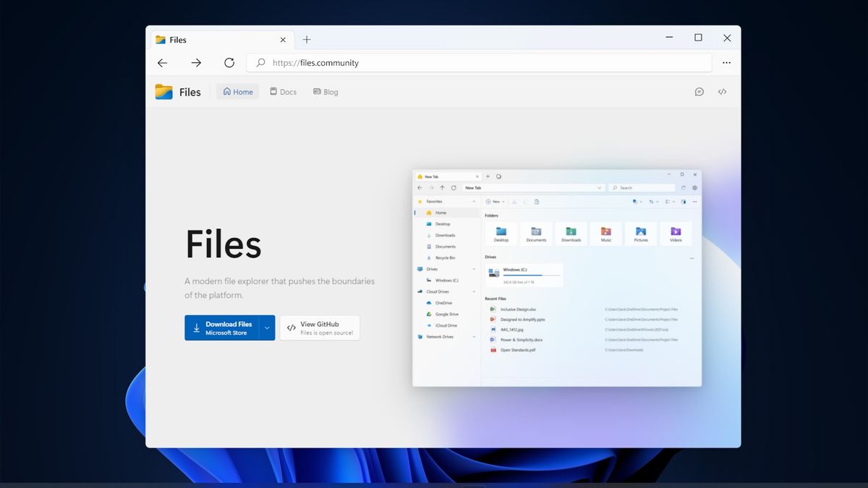868x488 pixels.
Task: Click Download Files Microsoft Store button
Action: click(x=221, y=328)
